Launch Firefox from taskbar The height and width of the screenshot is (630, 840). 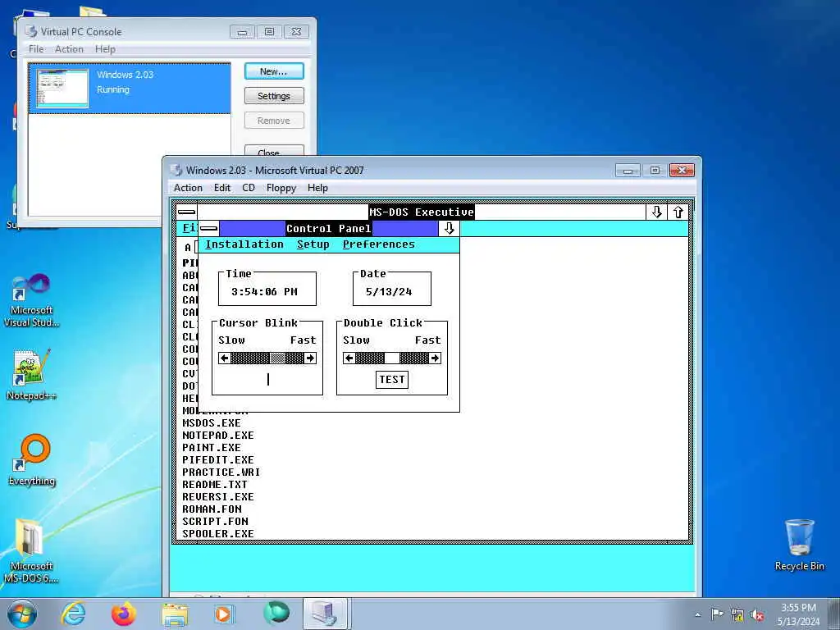tap(124, 614)
